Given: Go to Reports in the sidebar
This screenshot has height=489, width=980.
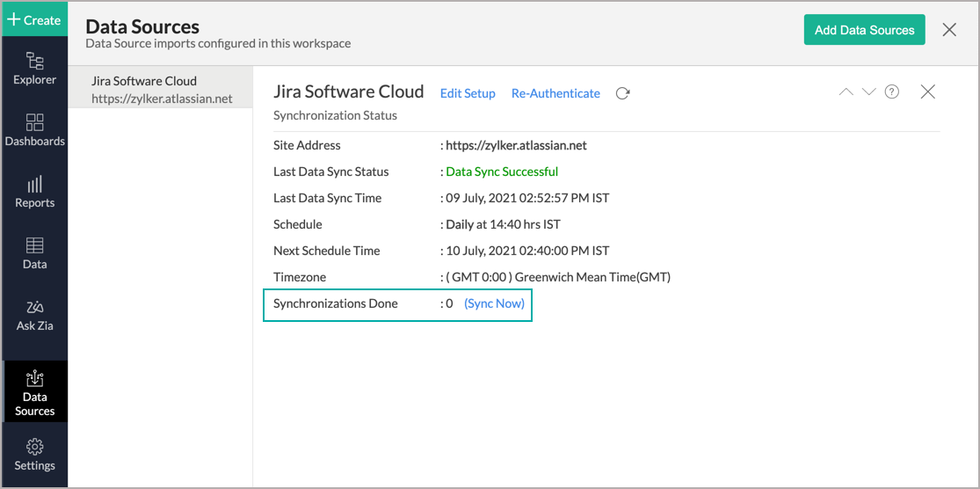Looking at the screenshot, I should click(x=34, y=192).
